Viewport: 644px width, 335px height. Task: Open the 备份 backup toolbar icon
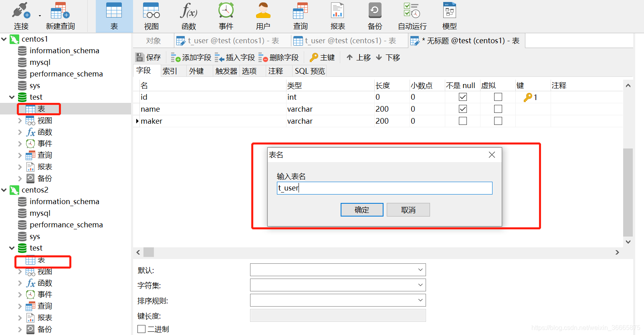[x=375, y=16]
